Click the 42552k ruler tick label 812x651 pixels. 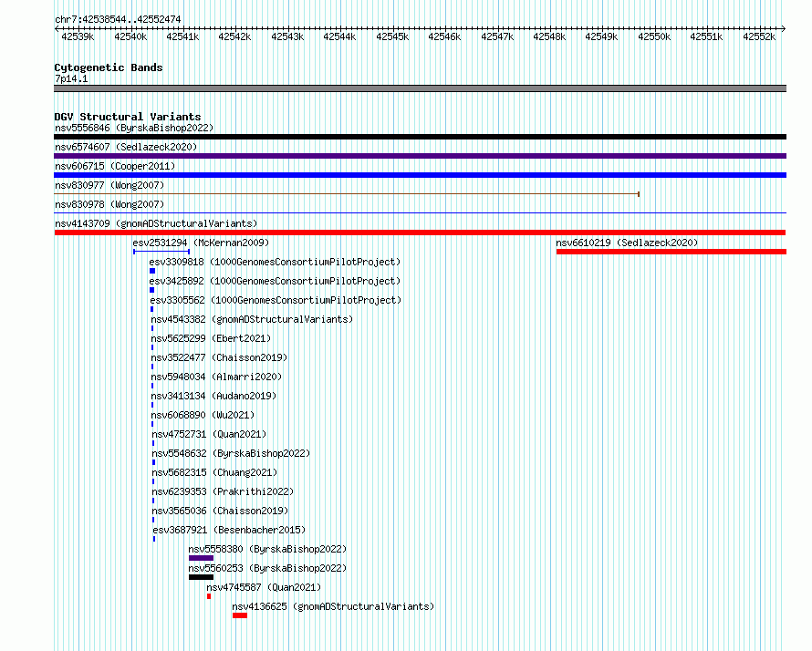[x=759, y=36]
